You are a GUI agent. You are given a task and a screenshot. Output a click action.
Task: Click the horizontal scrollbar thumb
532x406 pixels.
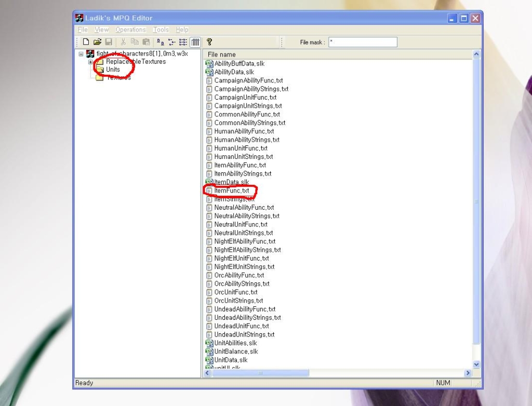(x=260, y=373)
